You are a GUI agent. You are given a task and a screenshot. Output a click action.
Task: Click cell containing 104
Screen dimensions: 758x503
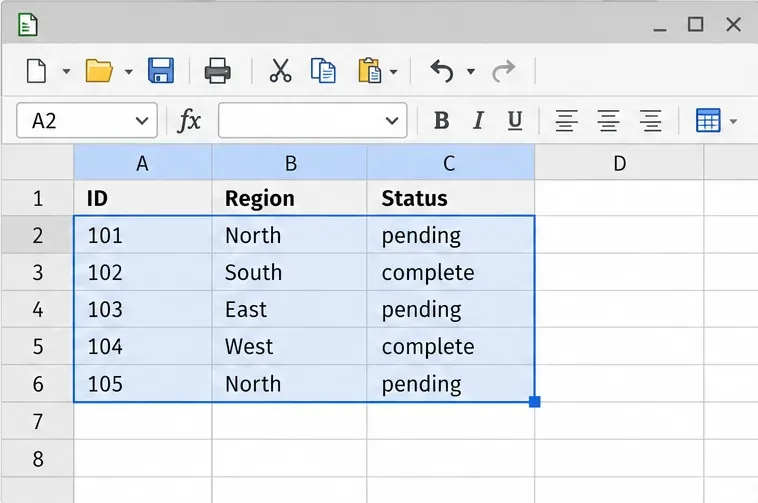tap(143, 346)
